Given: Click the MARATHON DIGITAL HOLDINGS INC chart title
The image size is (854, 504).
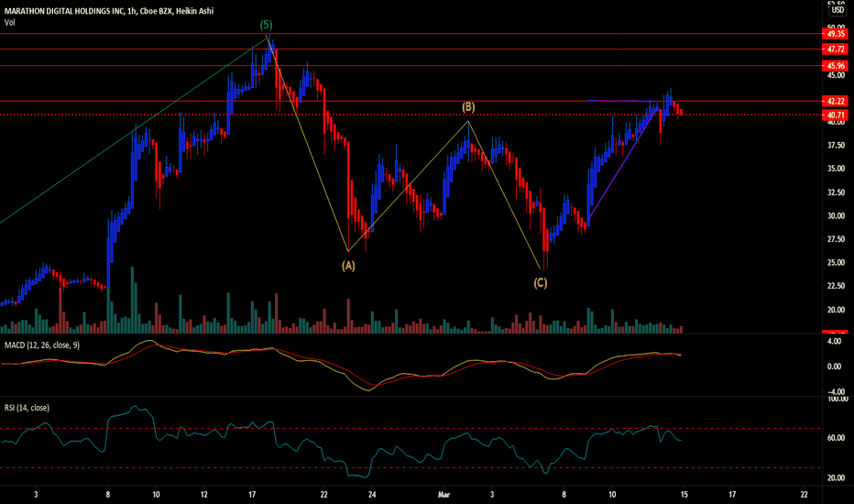Looking at the screenshot, I should (109, 11).
